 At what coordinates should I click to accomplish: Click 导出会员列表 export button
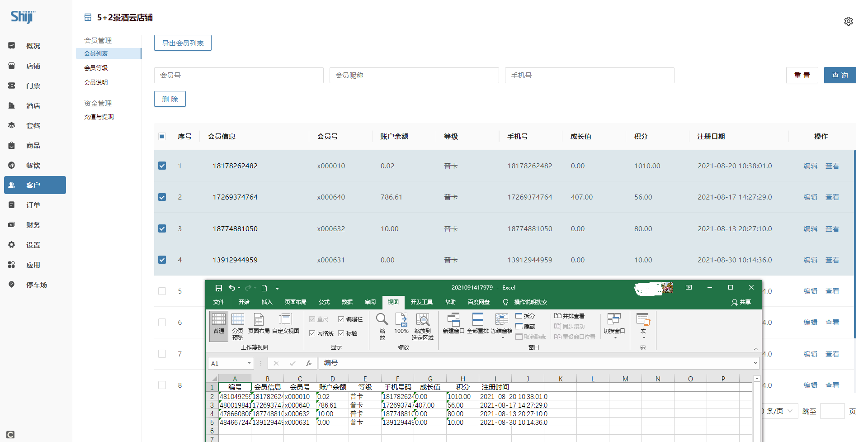(x=183, y=43)
